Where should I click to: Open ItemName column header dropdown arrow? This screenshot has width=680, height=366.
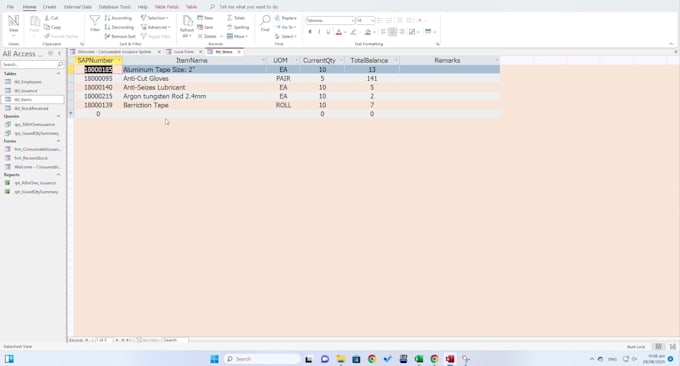[x=263, y=60]
